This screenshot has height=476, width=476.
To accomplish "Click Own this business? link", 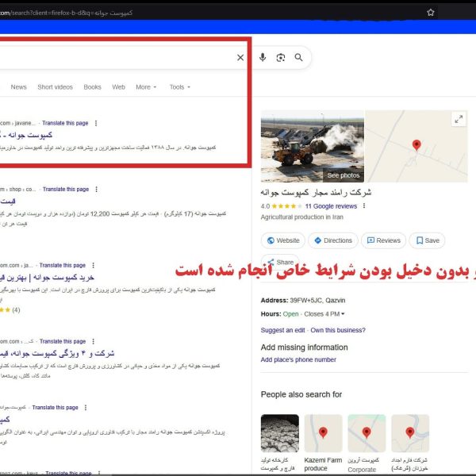I will coord(338,330).
